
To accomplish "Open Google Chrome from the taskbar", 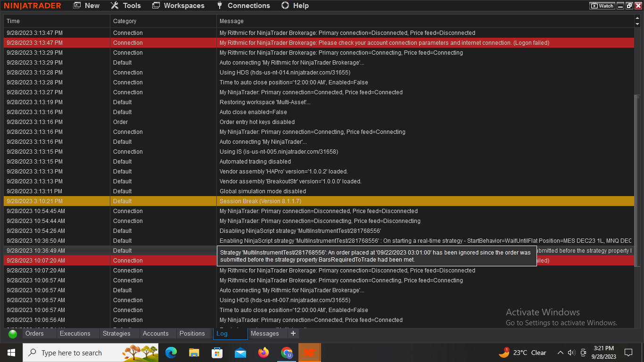I will coord(286,353).
